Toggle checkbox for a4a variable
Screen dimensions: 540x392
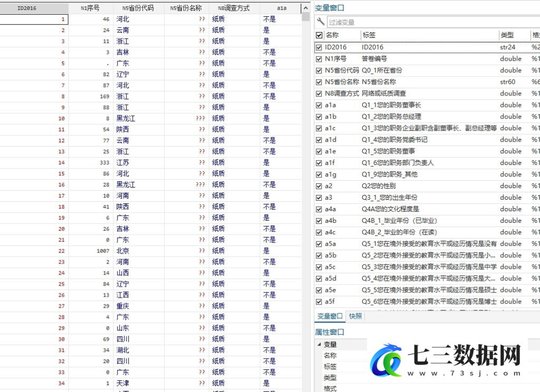pyautogui.click(x=319, y=209)
